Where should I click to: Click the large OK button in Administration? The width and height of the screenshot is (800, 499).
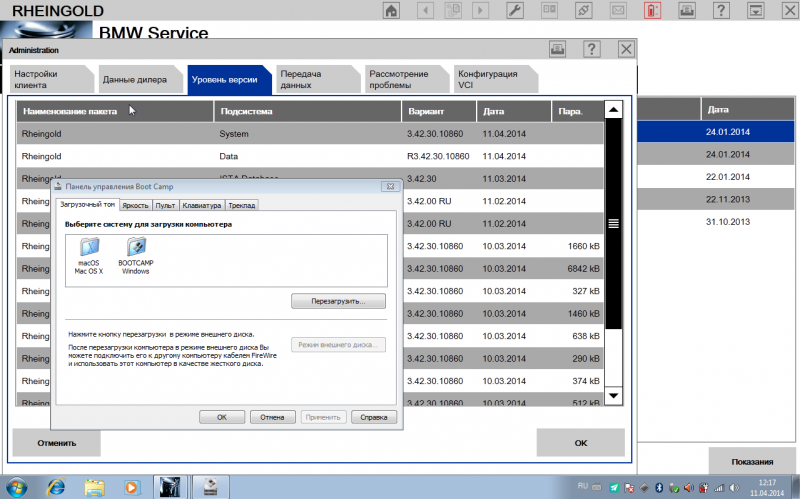(581, 442)
